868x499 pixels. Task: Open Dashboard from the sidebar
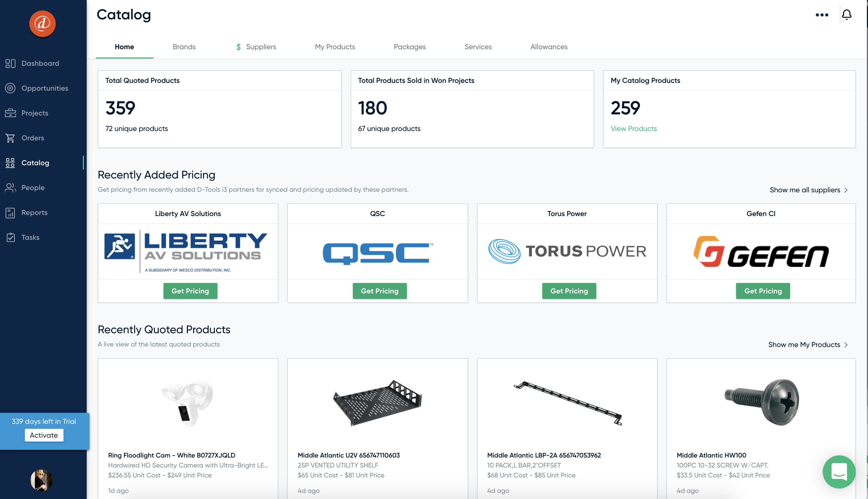[x=32, y=63]
